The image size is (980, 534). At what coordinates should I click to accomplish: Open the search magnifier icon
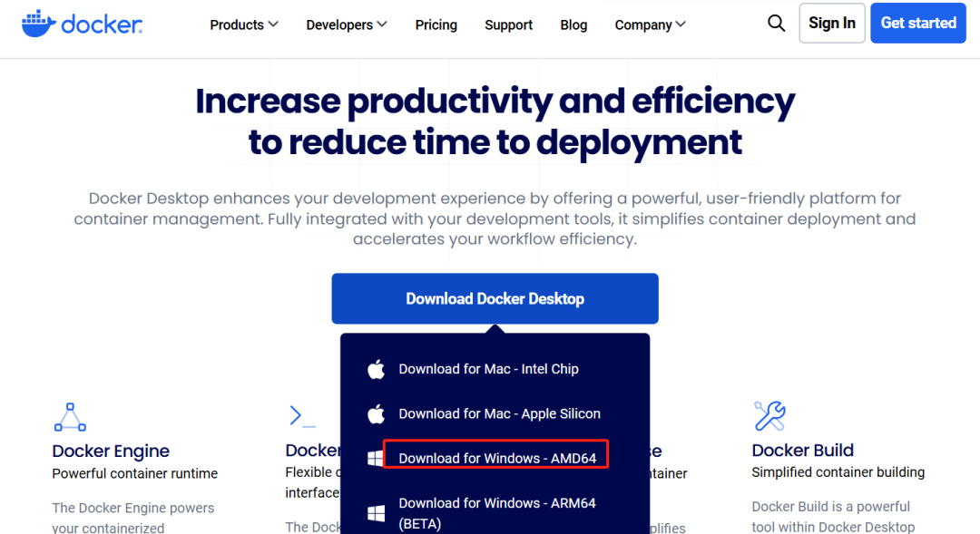776,24
